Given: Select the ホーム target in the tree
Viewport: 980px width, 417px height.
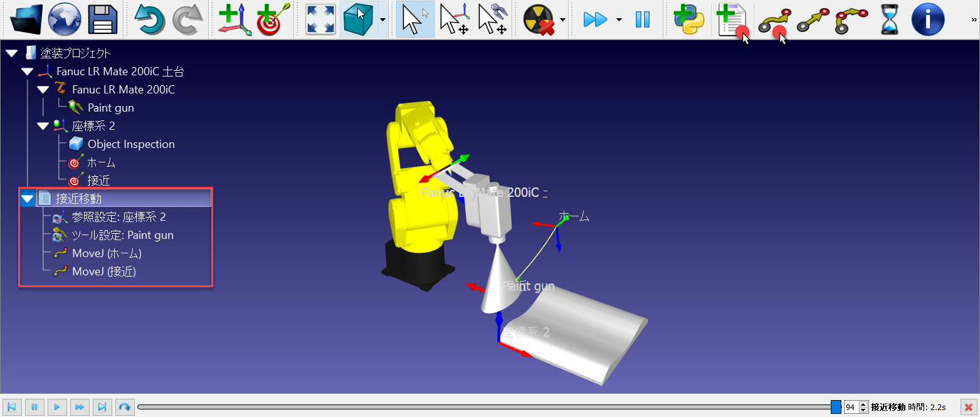Looking at the screenshot, I should pyautogui.click(x=101, y=162).
